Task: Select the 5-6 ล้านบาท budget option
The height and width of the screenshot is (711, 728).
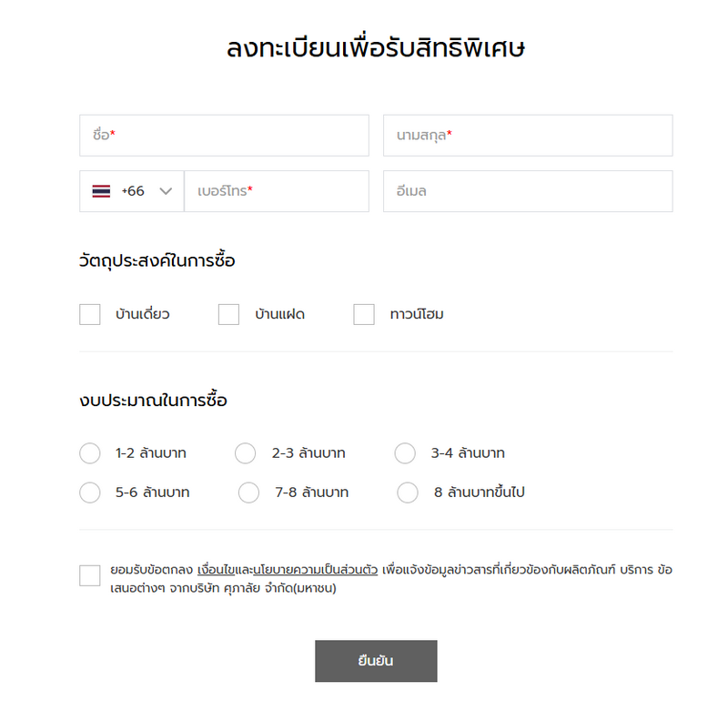Action: point(89,493)
